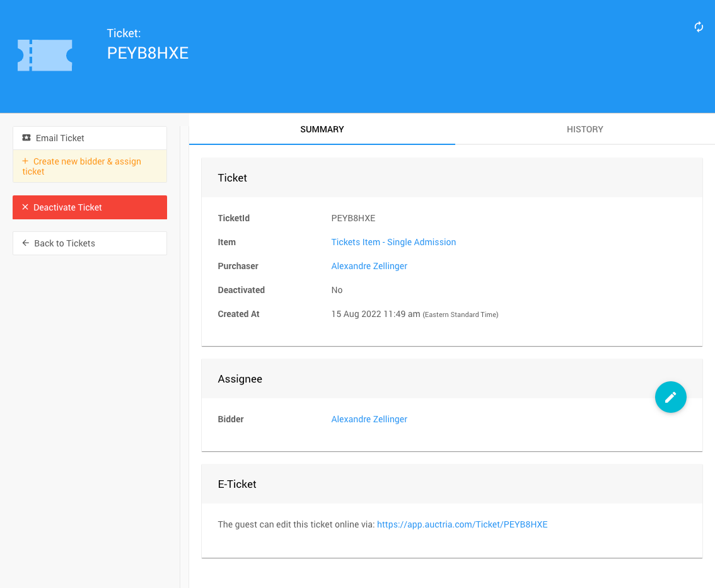Open the Purchaser Alexandre Zellinger link
The width and height of the screenshot is (715, 588).
369,266
